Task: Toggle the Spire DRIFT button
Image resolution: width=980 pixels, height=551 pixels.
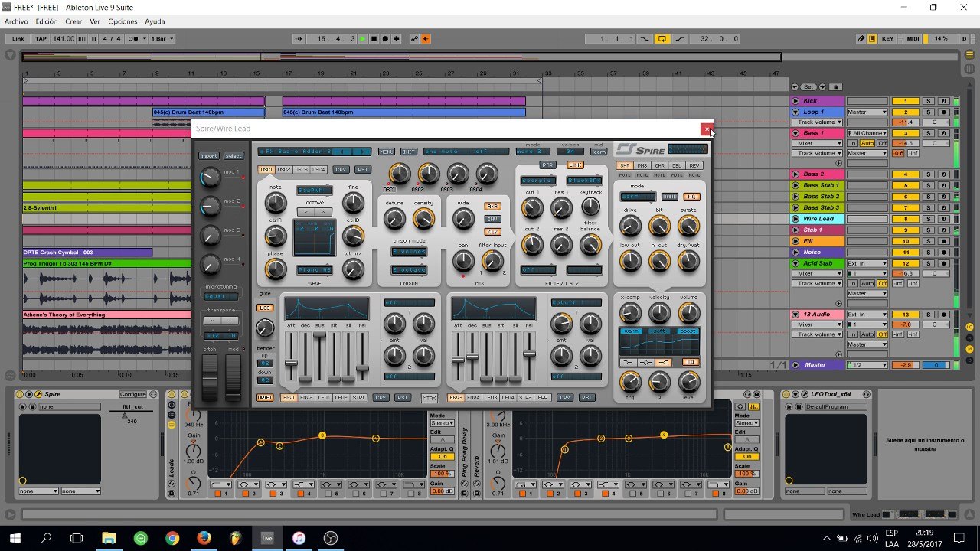Action: (x=265, y=398)
